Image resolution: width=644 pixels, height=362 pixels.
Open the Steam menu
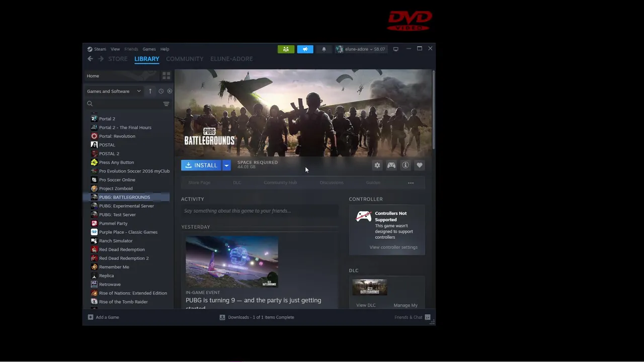click(x=97, y=49)
